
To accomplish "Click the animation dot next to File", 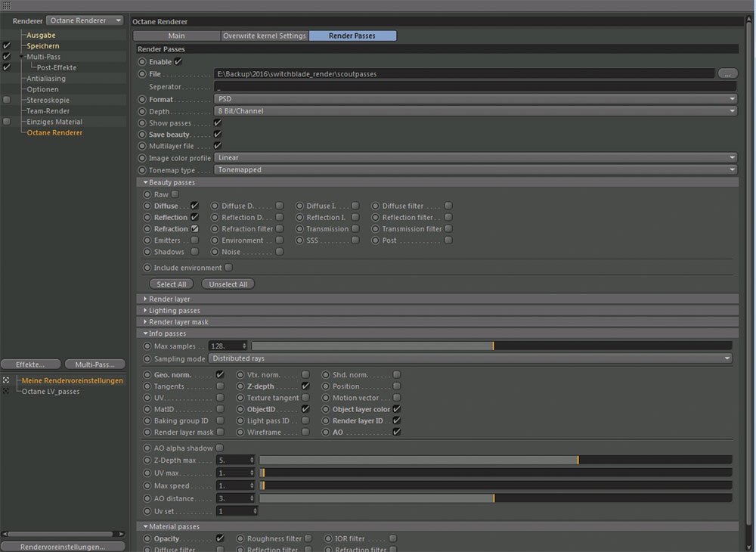I will (142, 74).
